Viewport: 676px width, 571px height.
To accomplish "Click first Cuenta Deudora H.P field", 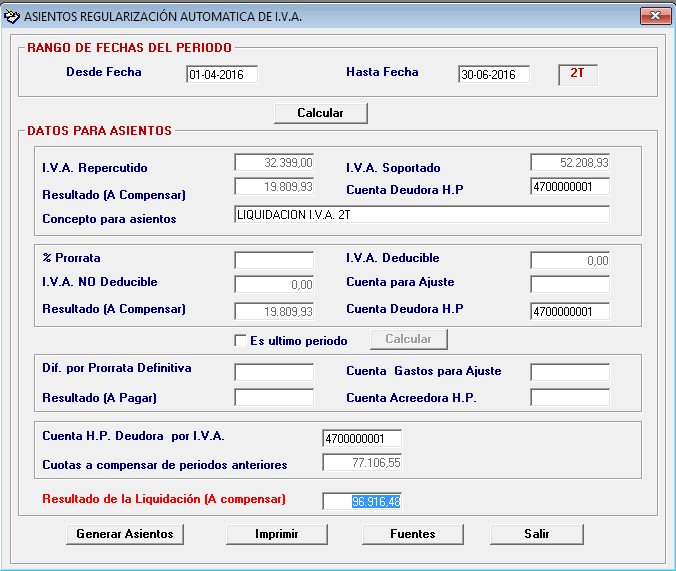I will pyautogui.click(x=570, y=187).
